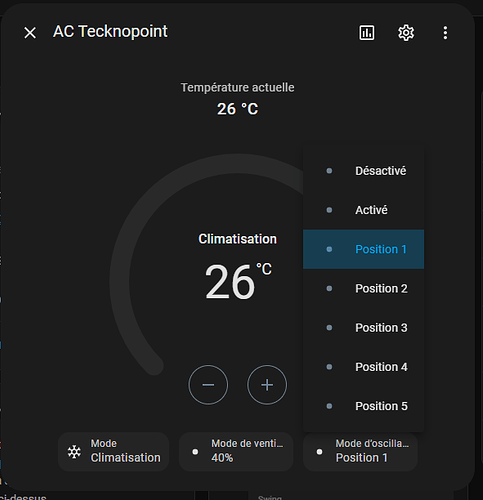Open the Mode de ventilation 40% dropdown
This screenshot has width=483, height=500.
236,452
